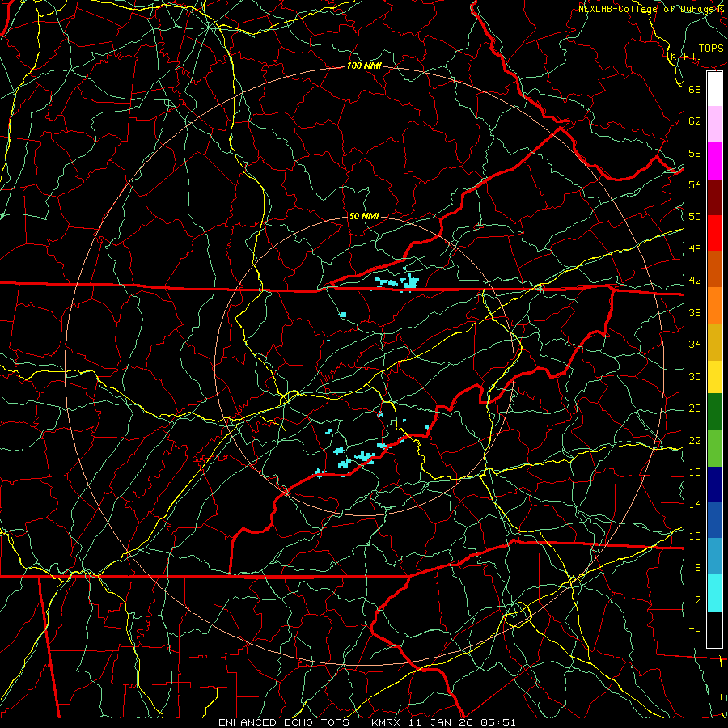
Task: Click the '38' legend value
Action: [695, 312]
